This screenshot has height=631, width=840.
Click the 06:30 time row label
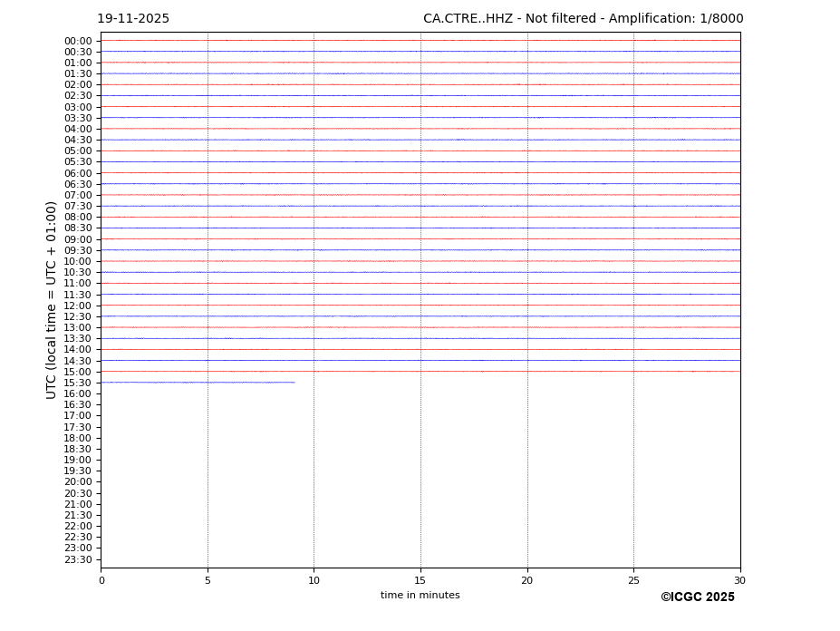pos(78,184)
